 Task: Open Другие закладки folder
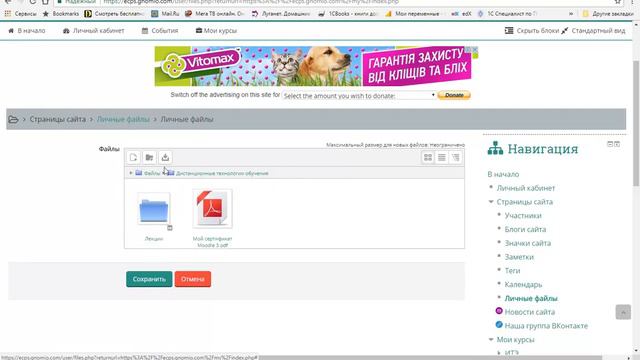pos(608,13)
